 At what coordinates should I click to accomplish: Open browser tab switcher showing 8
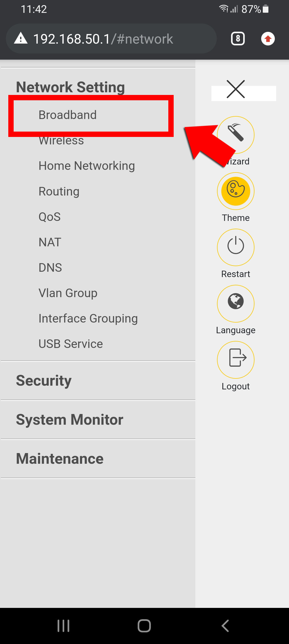point(238,39)
